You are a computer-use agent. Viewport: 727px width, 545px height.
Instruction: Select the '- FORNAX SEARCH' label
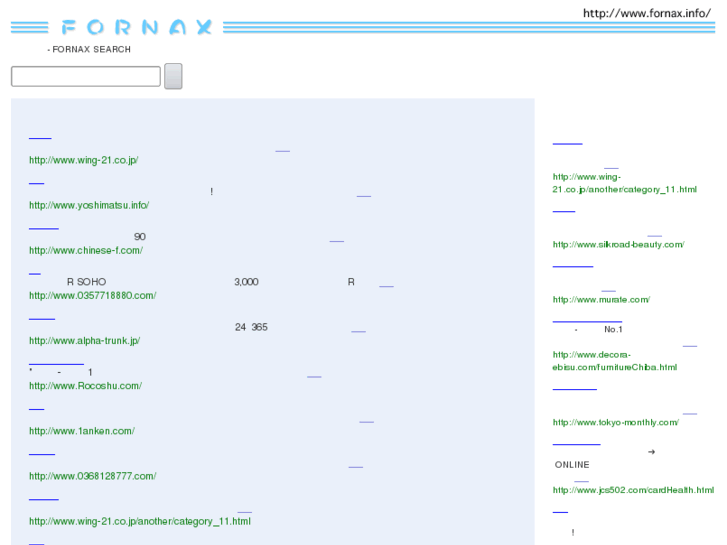pyautogui.click(x=89, y=49)
